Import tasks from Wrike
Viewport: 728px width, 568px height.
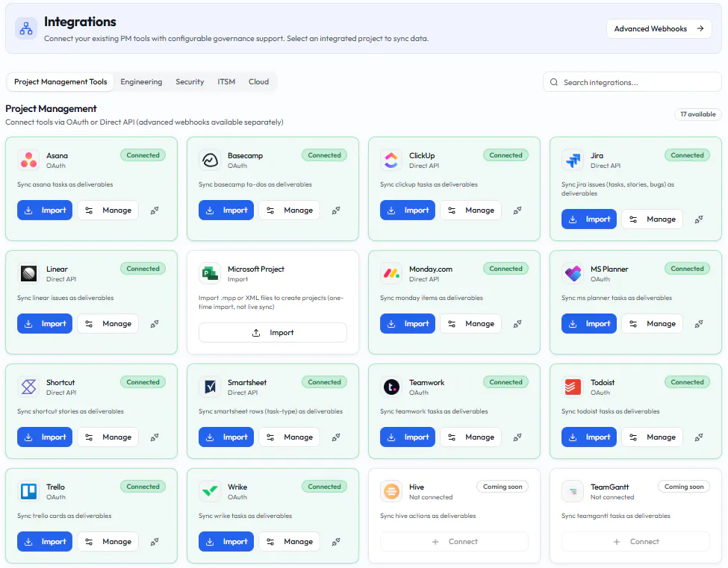pos(226,541)
